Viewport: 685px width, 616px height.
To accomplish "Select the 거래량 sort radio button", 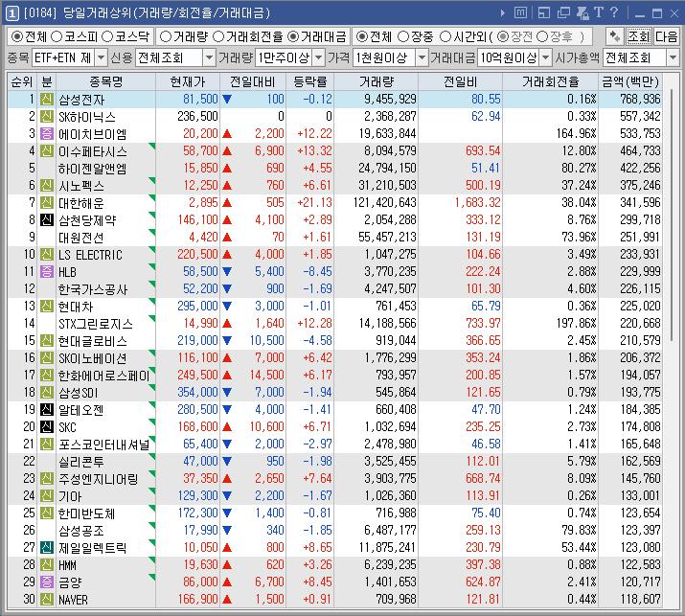I will (166, 36).
